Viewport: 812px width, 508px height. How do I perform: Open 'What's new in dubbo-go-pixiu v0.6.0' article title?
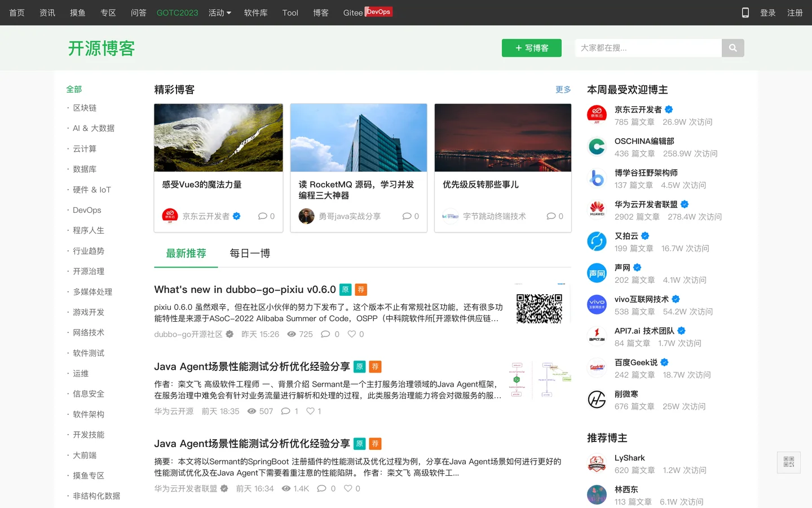245,290
